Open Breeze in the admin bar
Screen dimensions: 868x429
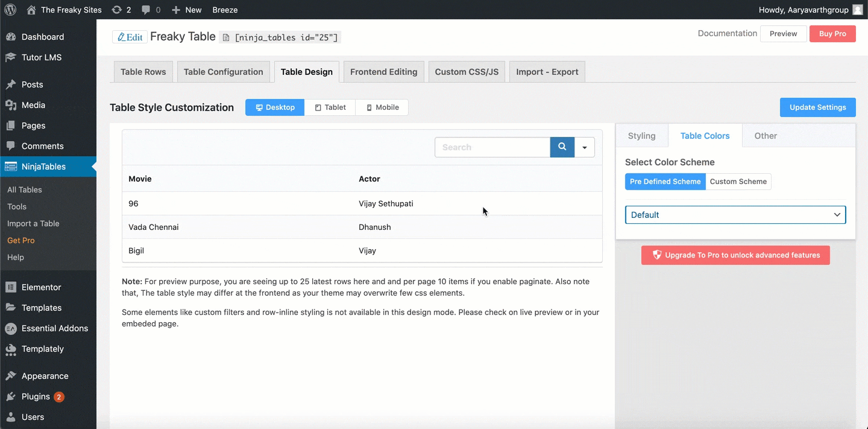click(x=225, y=10)
